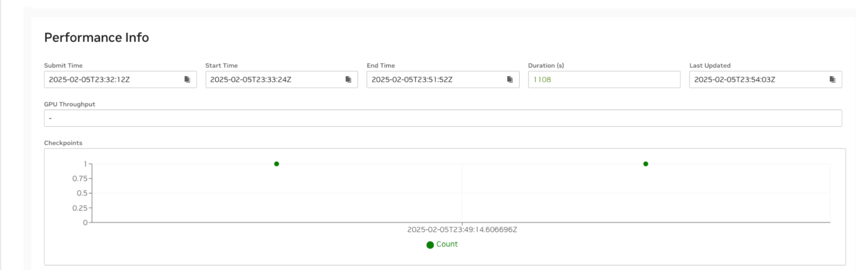Click the green Count legend circle

click(430, 245)
